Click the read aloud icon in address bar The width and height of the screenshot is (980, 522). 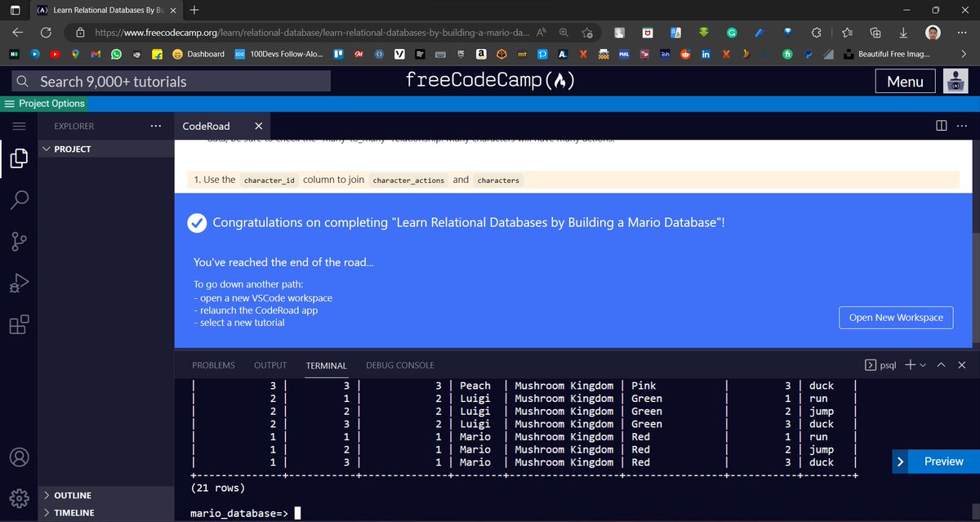coord(541,32)
